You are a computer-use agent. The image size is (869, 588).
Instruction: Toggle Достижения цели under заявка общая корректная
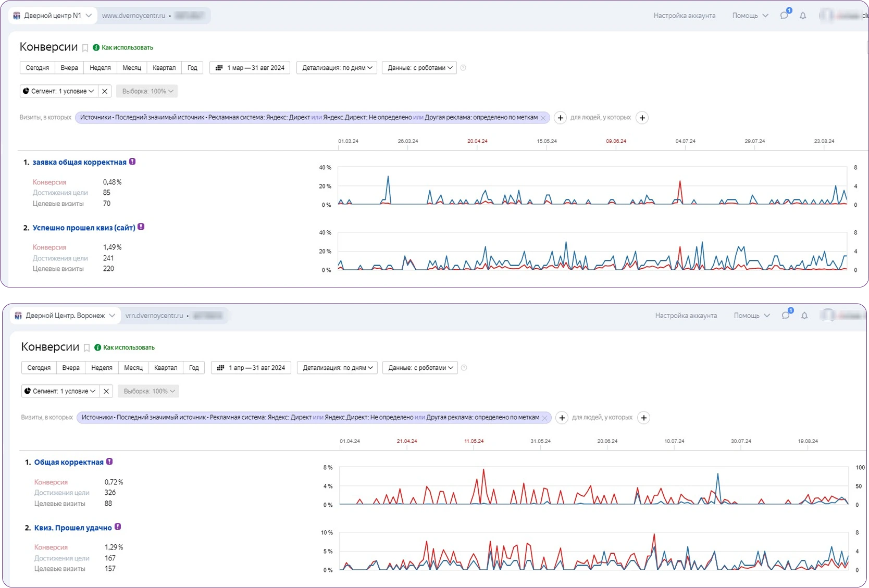coord(60,193)
